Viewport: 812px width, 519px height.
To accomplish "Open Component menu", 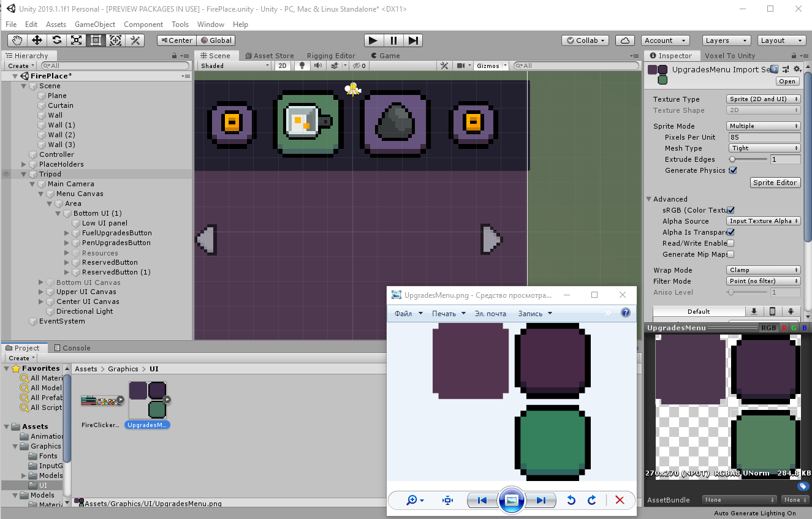I will point(143,25).
